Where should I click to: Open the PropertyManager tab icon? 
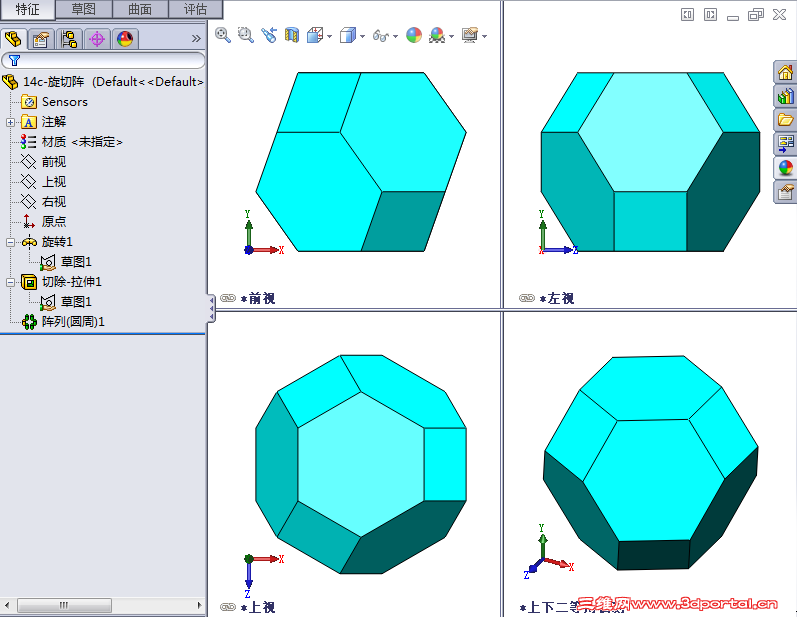pyautogui.click(x=41, y=39)
